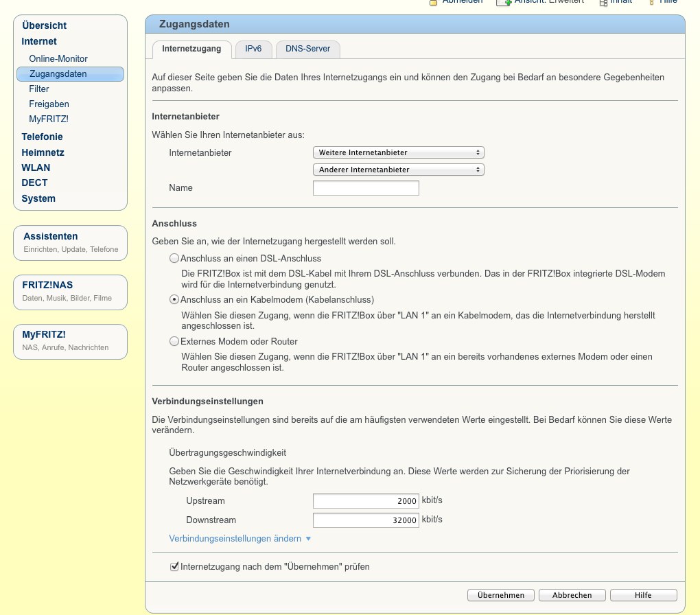Open the MyFRITZ! NAS, Anrufe, Nachrichten box
The image size is (700, 615).
(x=70, y=342)
